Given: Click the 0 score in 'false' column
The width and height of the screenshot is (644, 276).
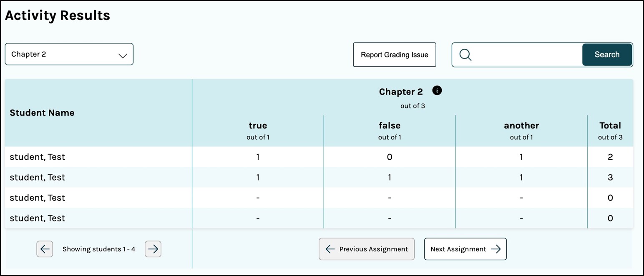Looking at the screenshot, I should 390,157.
